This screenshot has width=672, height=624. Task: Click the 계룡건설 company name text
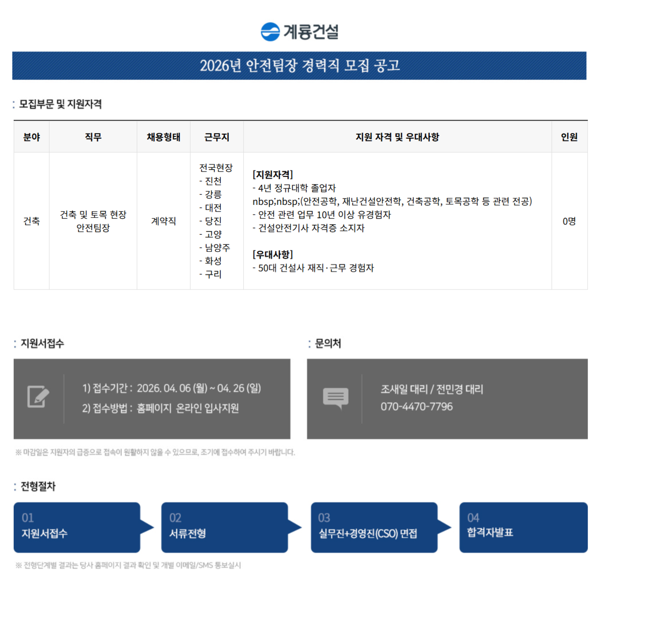pos(311,32)
